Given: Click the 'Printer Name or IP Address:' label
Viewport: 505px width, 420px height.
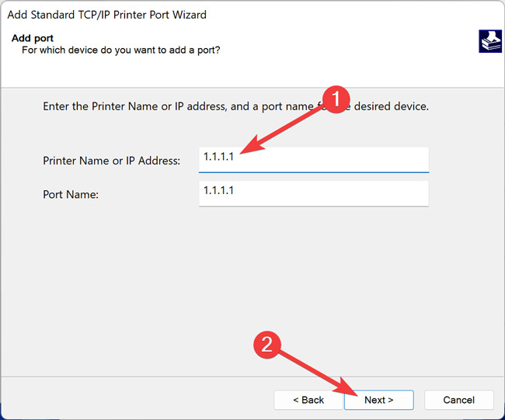Looking at the screenshot, I should point(111,161).
